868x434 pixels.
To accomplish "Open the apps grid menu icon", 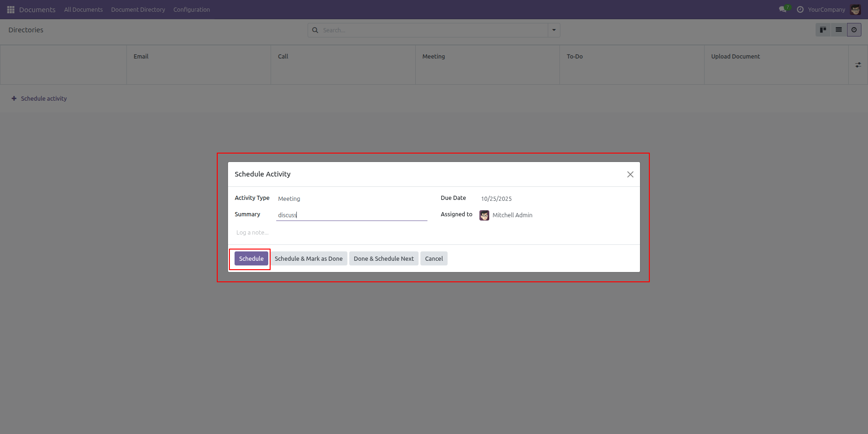I will click(11, 9).
